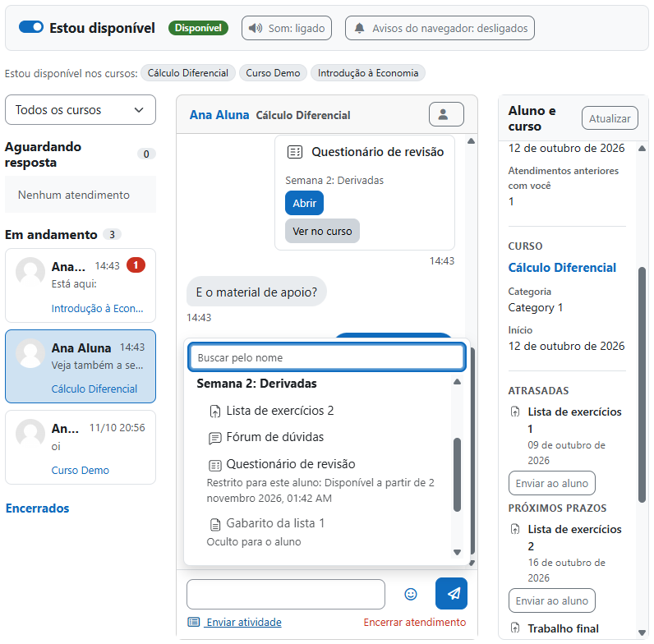Click the Trabalho final assignment icon

point(515,628)
